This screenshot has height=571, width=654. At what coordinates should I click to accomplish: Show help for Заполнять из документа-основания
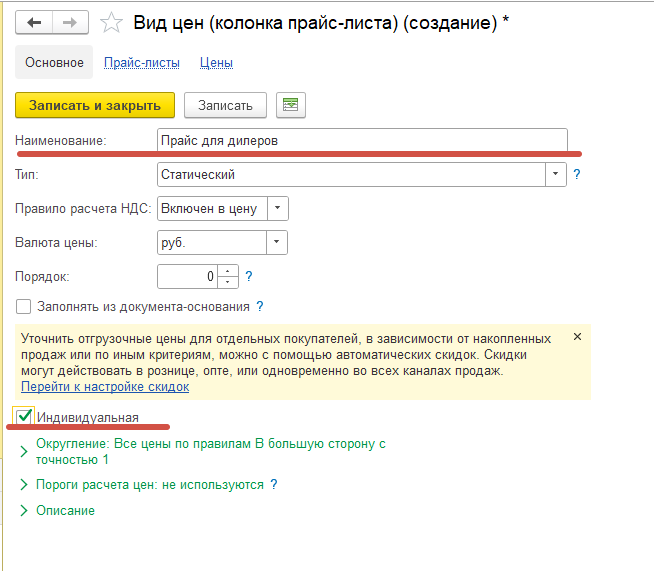tap(259, 307)
